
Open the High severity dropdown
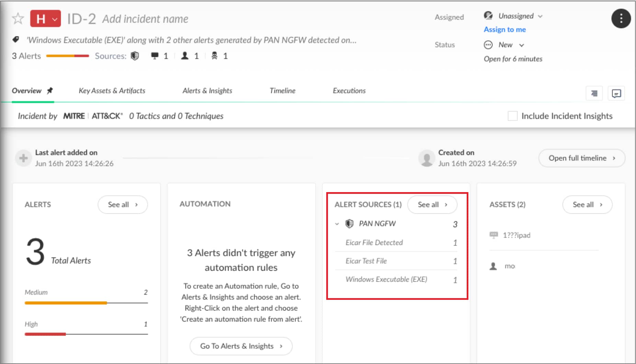pos(45,19)
